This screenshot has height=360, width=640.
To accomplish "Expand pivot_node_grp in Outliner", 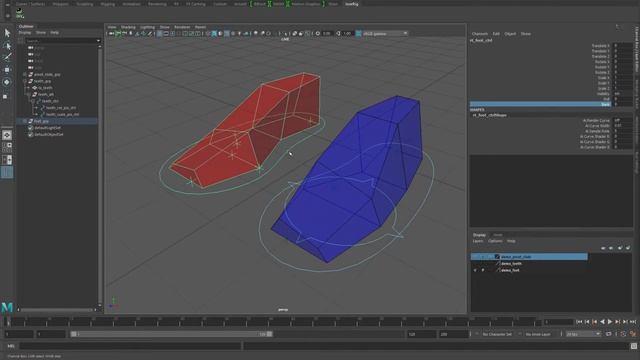I will click(25, 75).
